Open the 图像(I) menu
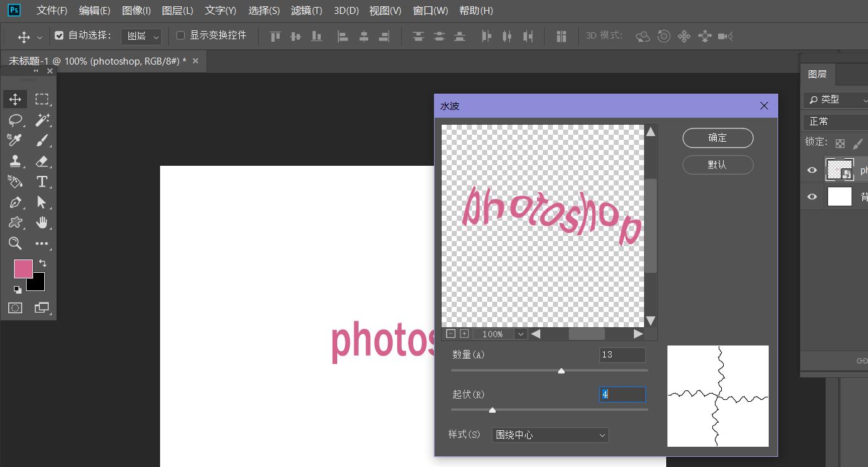This screenshot has height=467, width=868. (x=136, y=11)
